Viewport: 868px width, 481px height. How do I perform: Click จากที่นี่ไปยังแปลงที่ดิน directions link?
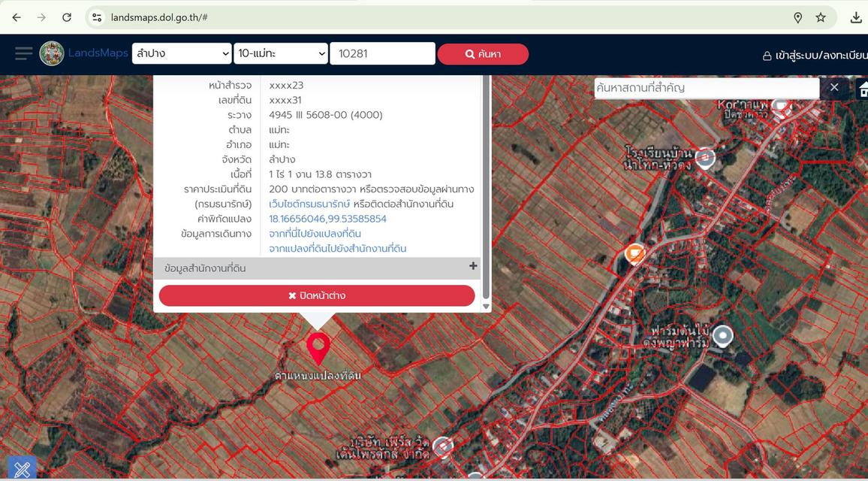315,234
